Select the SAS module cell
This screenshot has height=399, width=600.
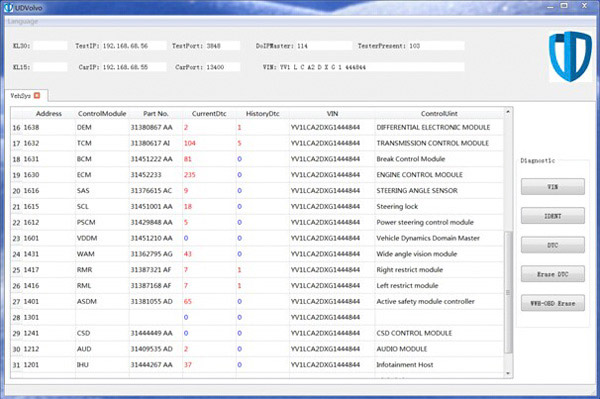tap(102, 191)
